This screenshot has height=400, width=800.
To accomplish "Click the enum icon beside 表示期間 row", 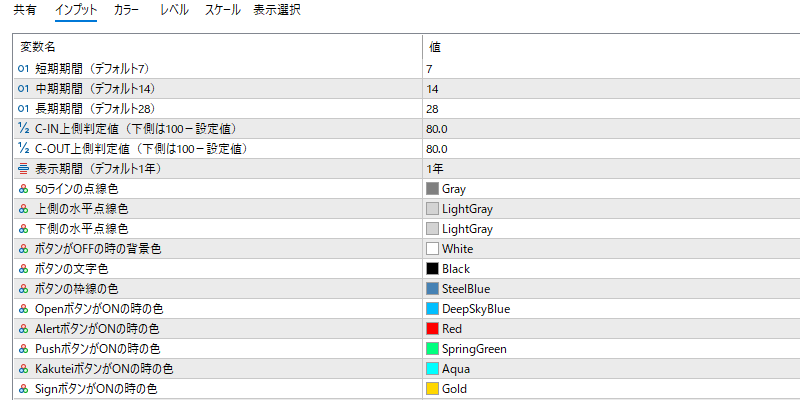I will coord(23,168).
